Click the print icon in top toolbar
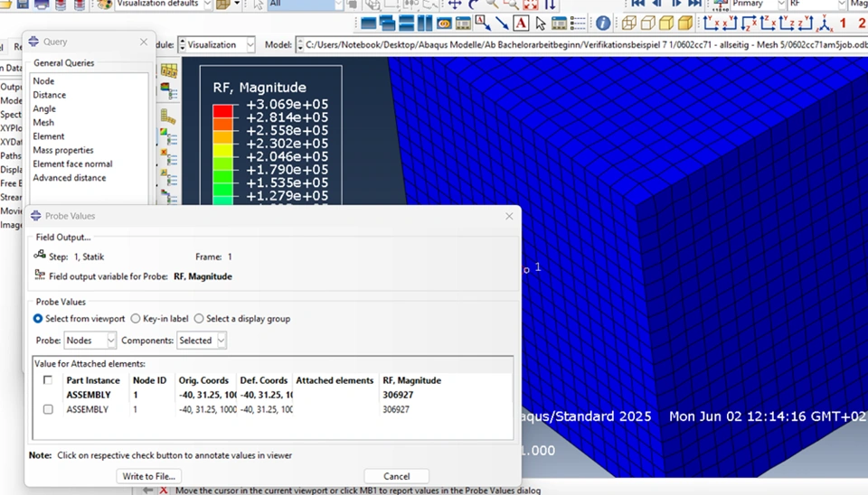This screenshot has width=868, height=495. tap(42, 5)
